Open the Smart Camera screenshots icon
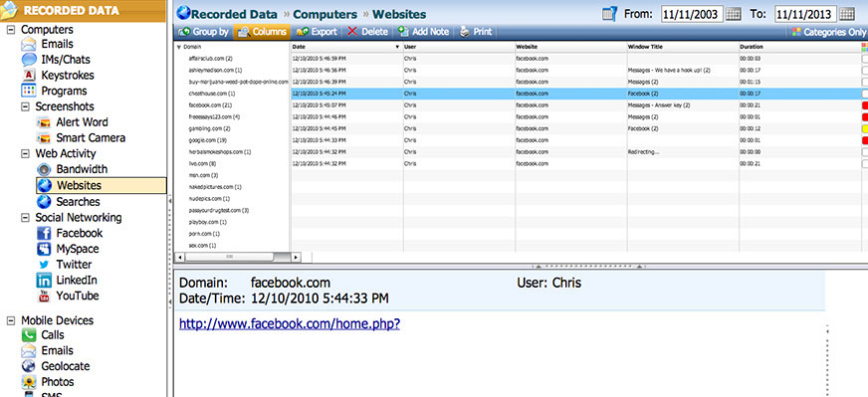Screen dimensions: 868x397 pyautogui.click(x=44, y=138)
